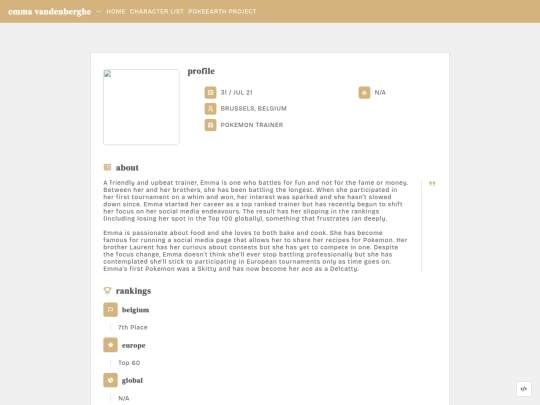The height and width of the screenshot is (405, 540).
Task: Click the europe ranking label
Action: (134, 345)
